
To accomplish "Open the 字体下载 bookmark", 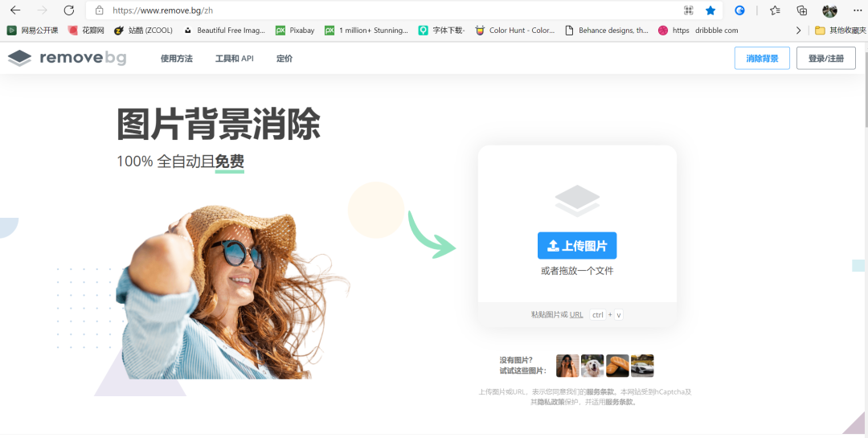I will pyautogui.click(x=442, y=31).
